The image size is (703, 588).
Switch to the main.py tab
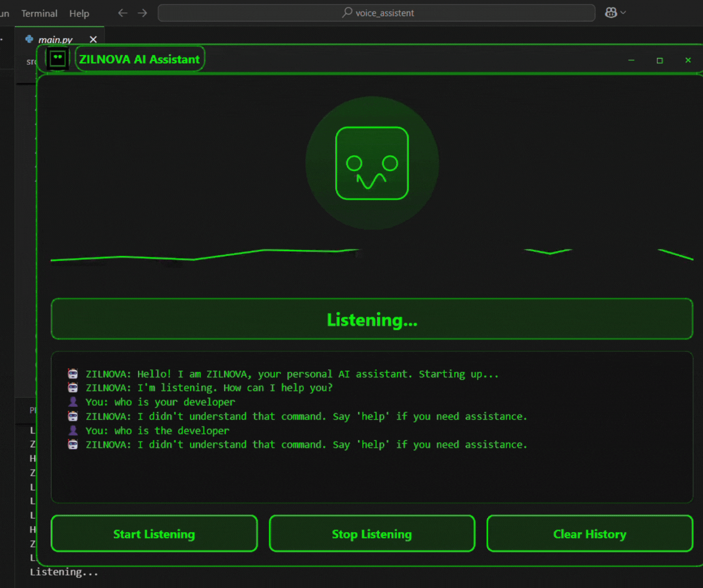coord(56,39)
